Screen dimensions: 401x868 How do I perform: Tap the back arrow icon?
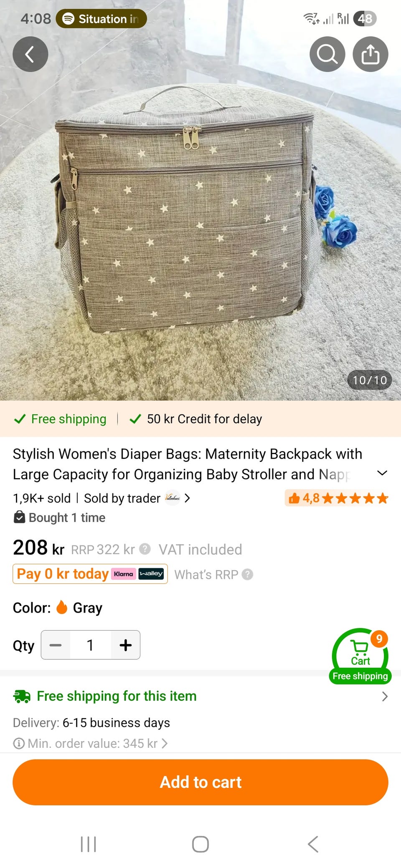coord(30,54)
